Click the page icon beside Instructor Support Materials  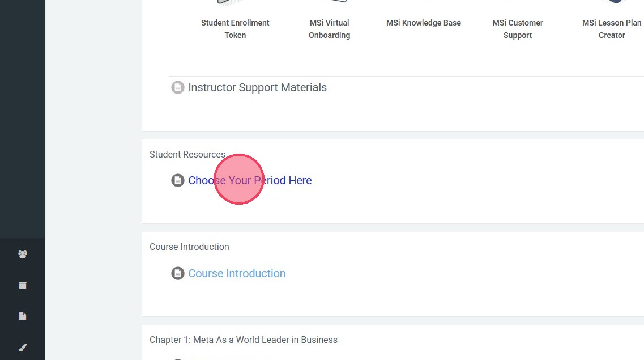point(178,88)
